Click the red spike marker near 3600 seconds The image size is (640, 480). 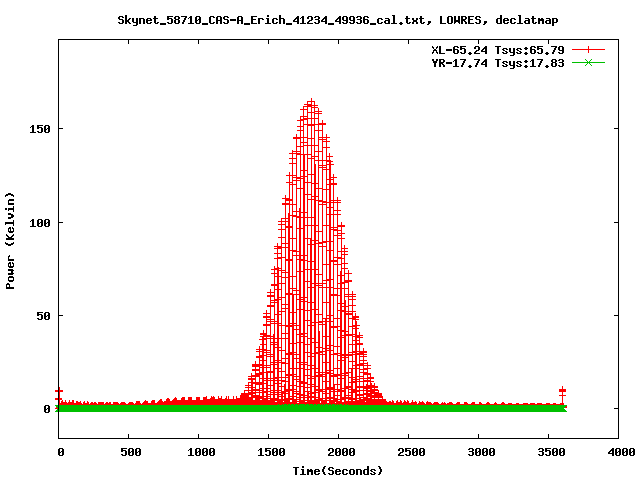pos(562,394)
